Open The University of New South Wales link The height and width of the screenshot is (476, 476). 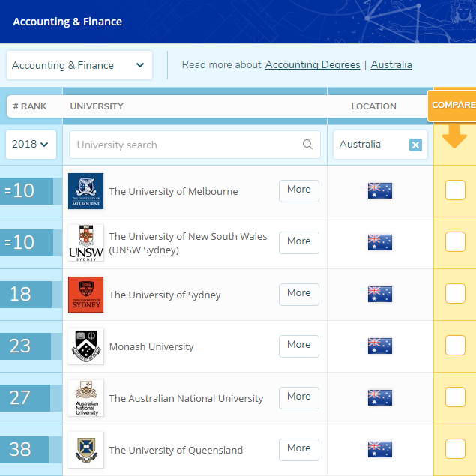point(188,243)
